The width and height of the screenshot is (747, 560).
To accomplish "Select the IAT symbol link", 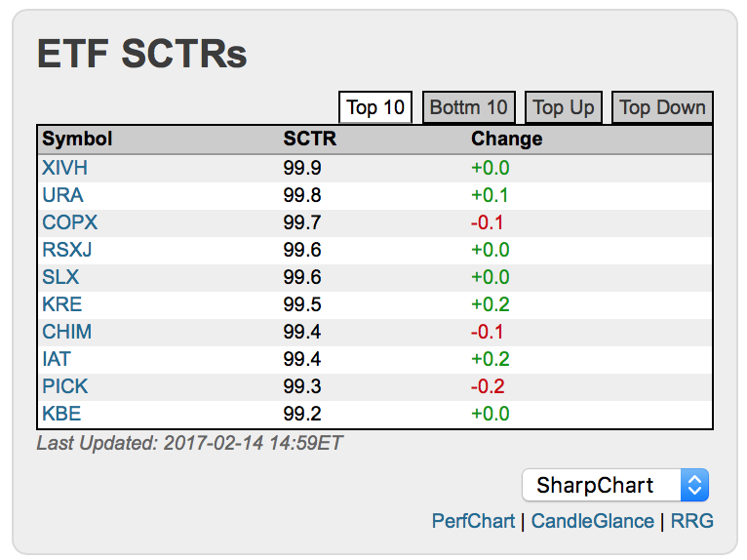I will 57,359.
